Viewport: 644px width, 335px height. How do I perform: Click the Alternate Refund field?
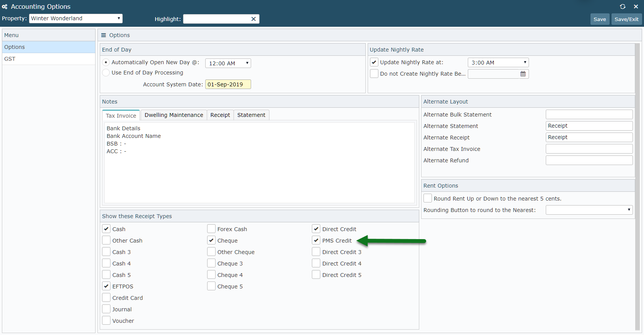click(589, 160)
